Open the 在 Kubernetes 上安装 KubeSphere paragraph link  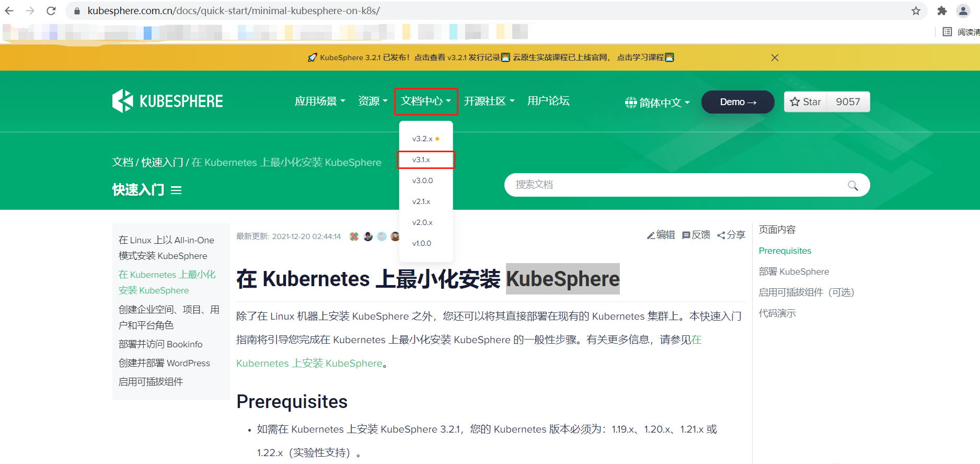[309, 363]
